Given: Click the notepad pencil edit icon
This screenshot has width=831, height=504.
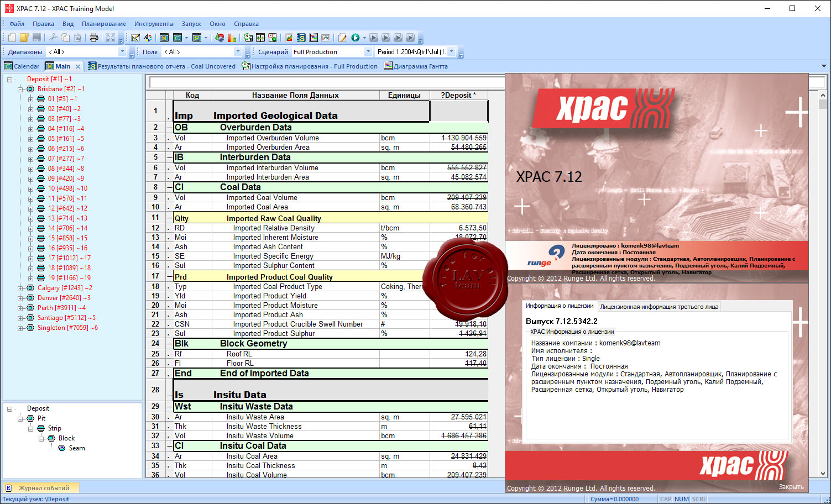Looking at the screenshot, I should (x=342, y=38).
